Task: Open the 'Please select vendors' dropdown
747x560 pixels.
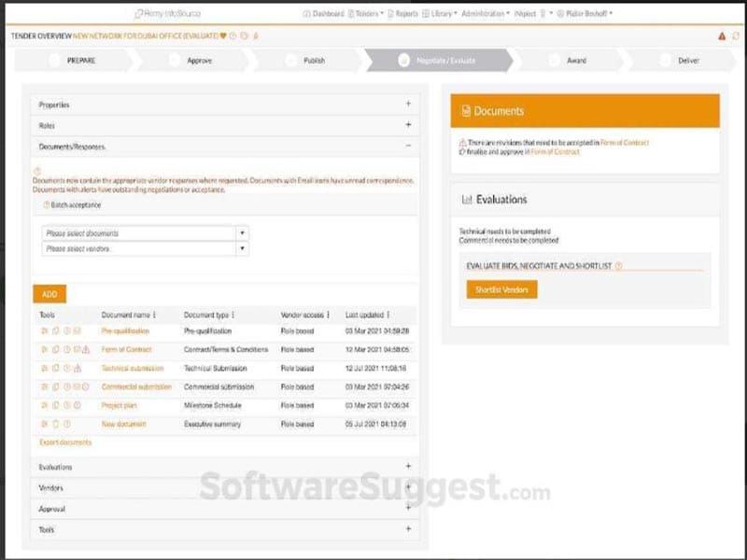Action: [x=243, y=249]
